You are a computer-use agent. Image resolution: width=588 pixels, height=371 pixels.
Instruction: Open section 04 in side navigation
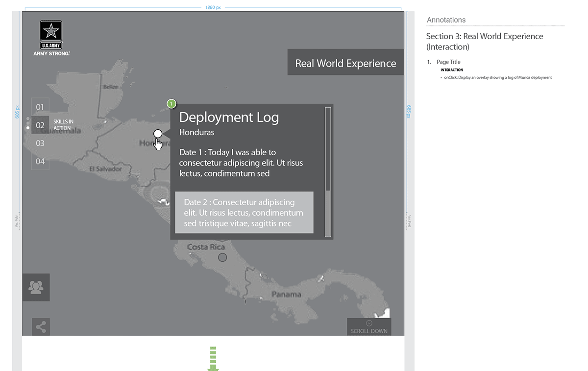point(40,162)
